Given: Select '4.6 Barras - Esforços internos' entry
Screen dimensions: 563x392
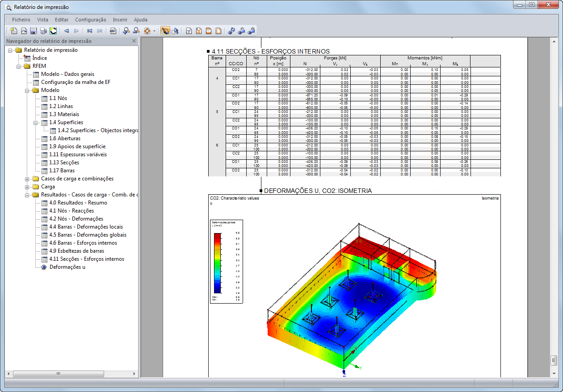Looking at the screenshot, I should [x=83, y=243].
